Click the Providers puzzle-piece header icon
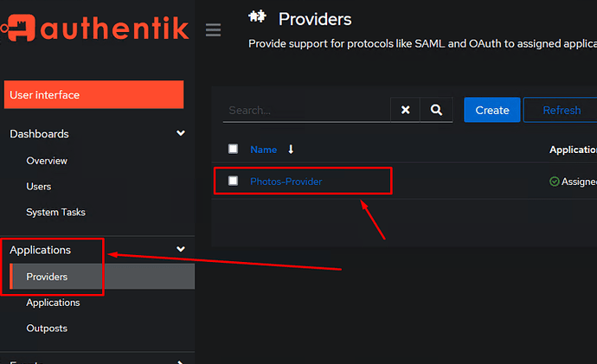Screen dimensions: 597x364 coord(257,17)
